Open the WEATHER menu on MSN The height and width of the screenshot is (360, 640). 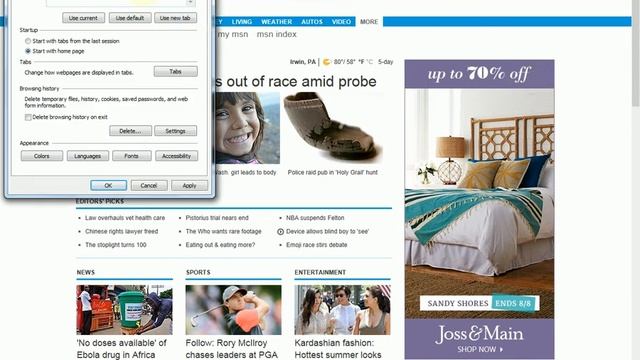[276, 22]
